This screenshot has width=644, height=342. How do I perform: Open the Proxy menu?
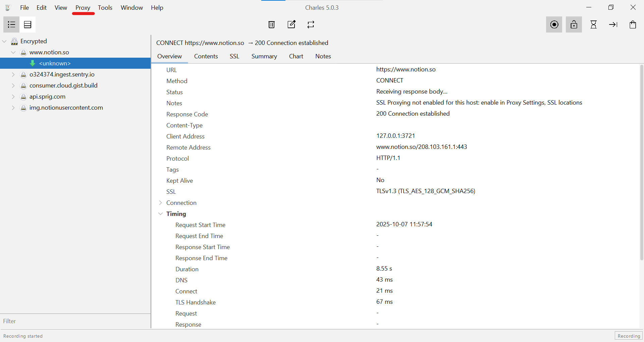(83, 8)
